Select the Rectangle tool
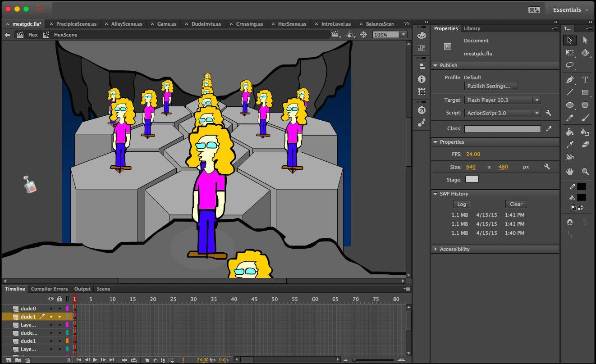 pos(585,92)
